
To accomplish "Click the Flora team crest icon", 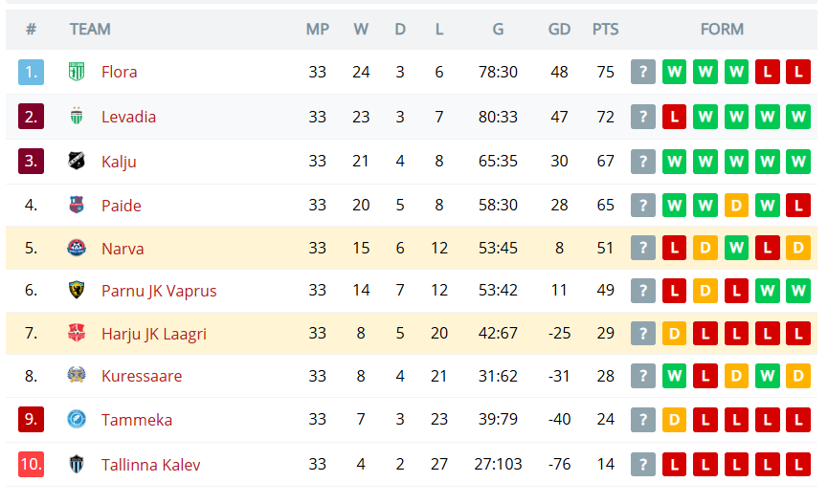I will (77, 72).
